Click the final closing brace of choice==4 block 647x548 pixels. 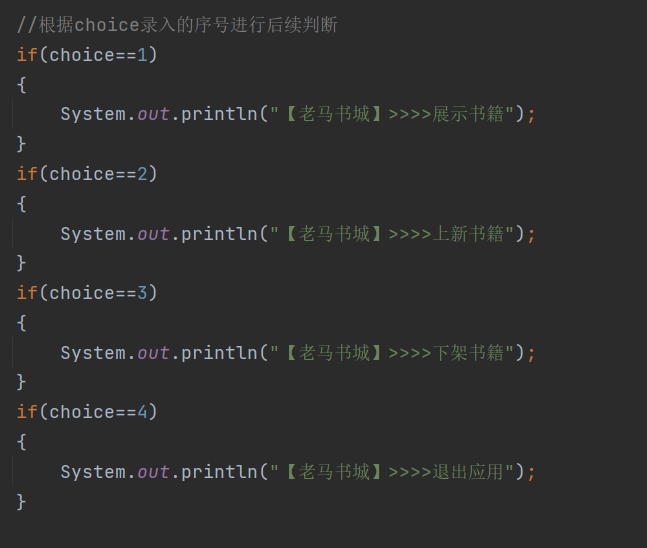click(21, 501)
